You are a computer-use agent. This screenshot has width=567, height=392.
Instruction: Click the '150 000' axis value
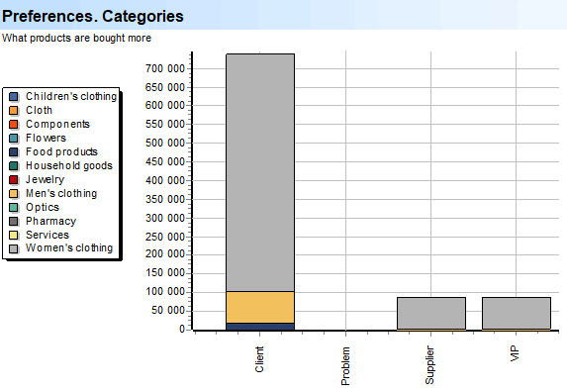pos(165,272)
